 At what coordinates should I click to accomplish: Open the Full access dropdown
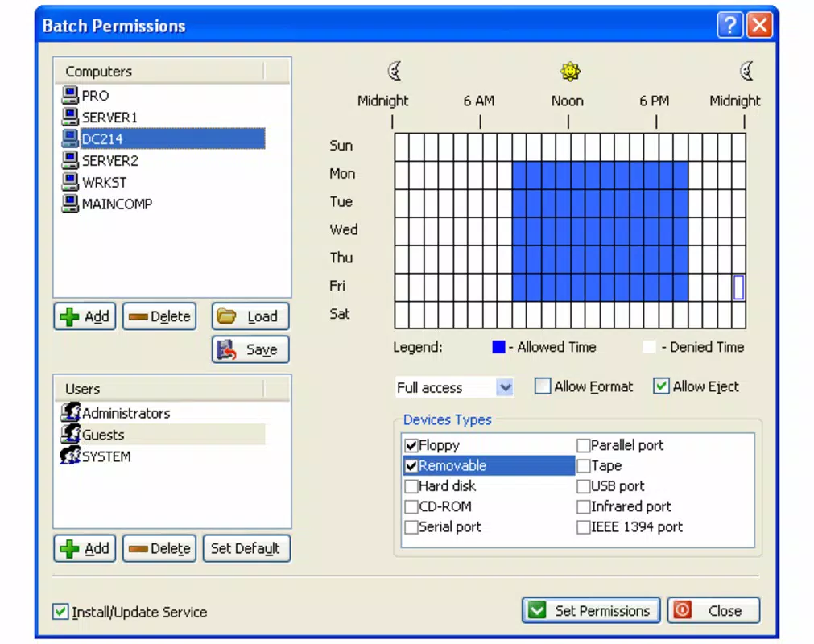click(505, 387)
